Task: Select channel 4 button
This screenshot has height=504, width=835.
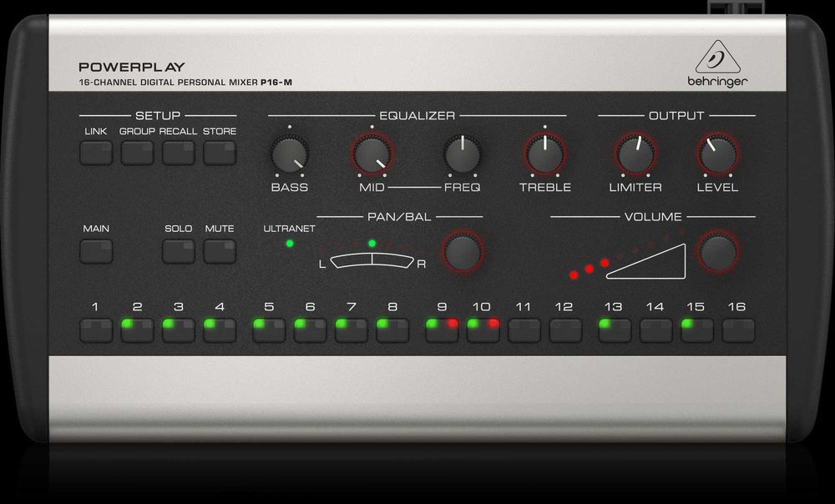Action: point(220,330)
